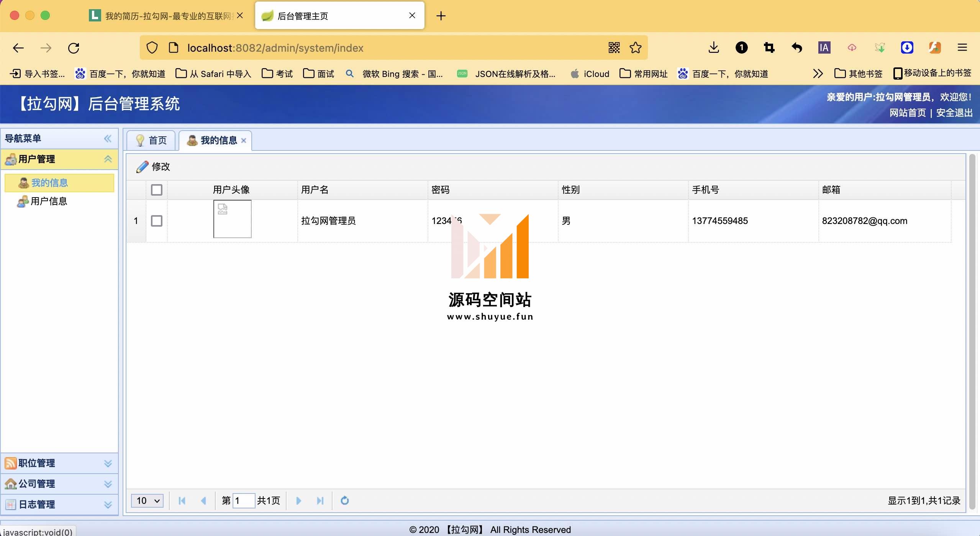Click the browser forward arrow
This screenshot has width=980, height=536.
point(46,48)
